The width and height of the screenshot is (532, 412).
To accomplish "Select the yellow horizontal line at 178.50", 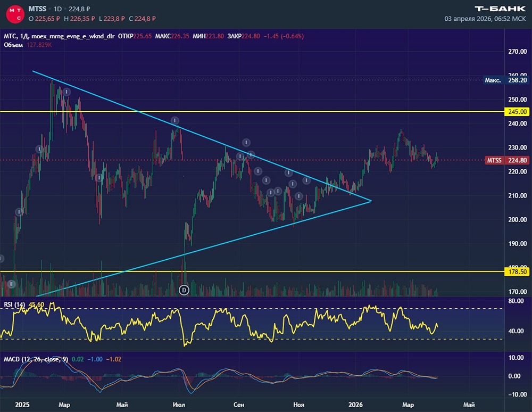I will pyautogui.click(x=252, y=271).
